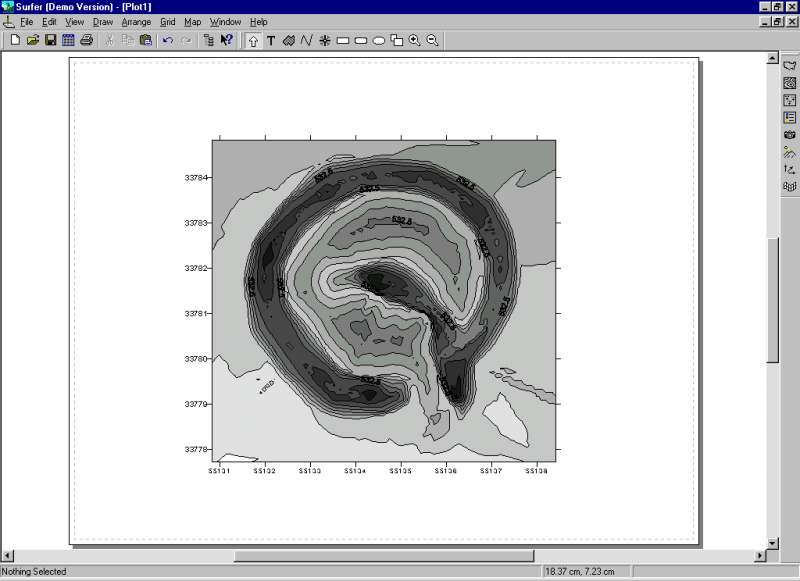Select the polyline drawing tool
This screenshot has height=581, width=800.
[307, 40]
